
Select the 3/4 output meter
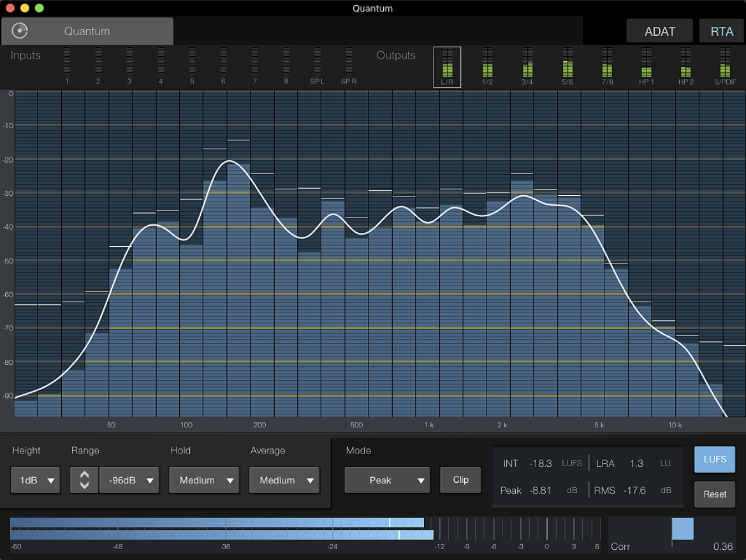tap(527, 66)
